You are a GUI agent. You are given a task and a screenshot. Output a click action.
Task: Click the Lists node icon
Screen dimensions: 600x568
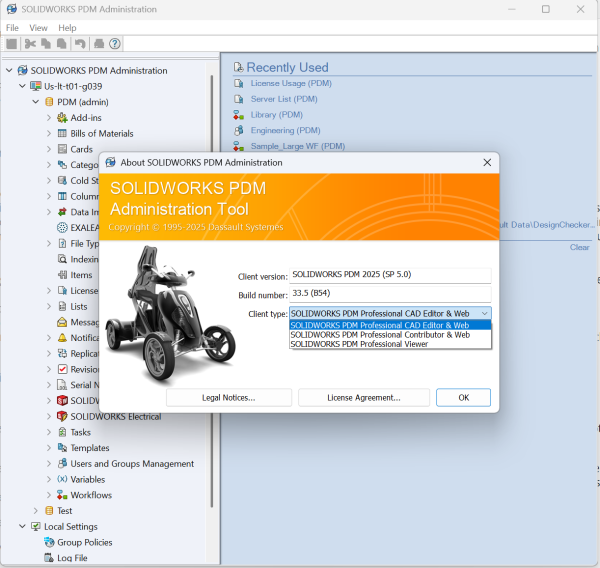click(62, 307)
